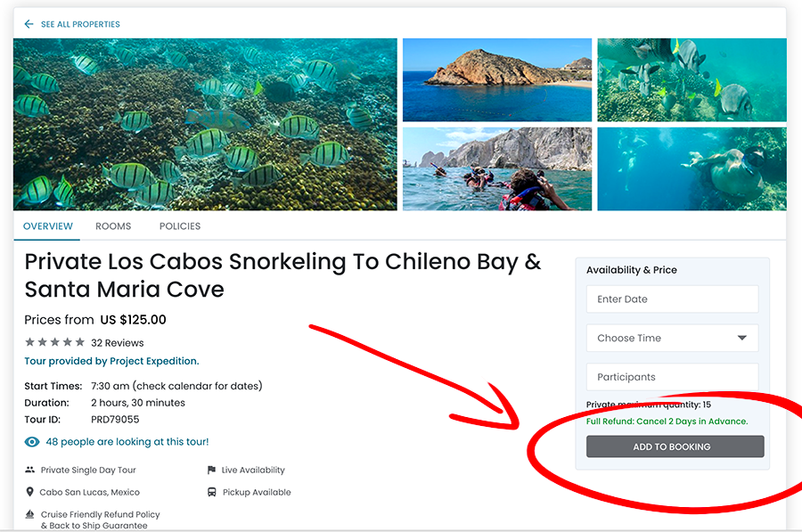Click the group icon for Private Single Day Tour
Screen dimensions: 802x532
pos(30,470)
